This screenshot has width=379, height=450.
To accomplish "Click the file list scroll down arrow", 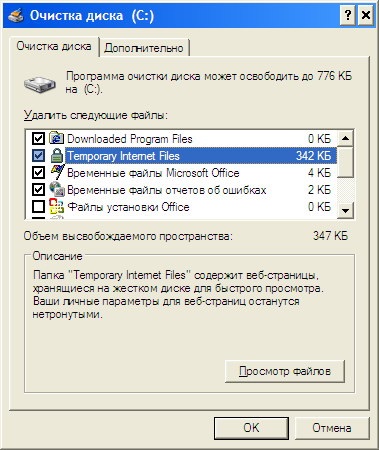I will (x=345, y=211).
